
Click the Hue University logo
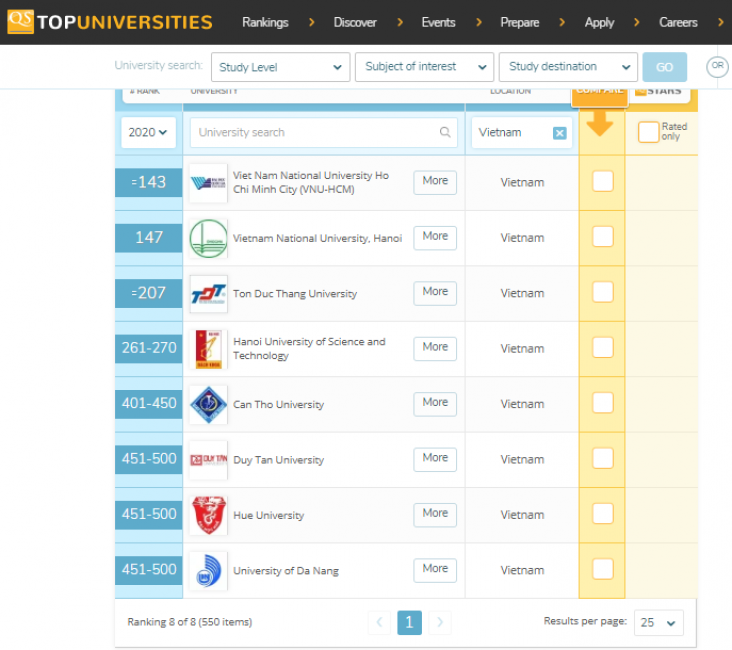pyautogui.click(x=208, y=515)
